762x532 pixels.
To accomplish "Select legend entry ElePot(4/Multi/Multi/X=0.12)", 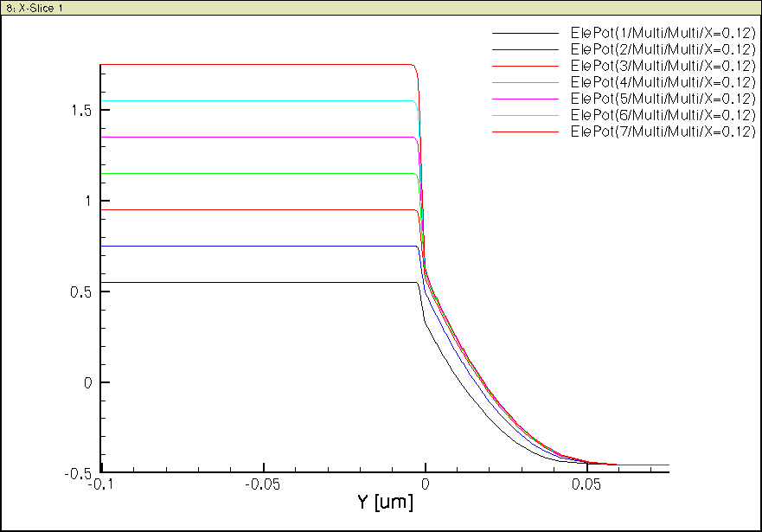I will (x=663, y=82).
